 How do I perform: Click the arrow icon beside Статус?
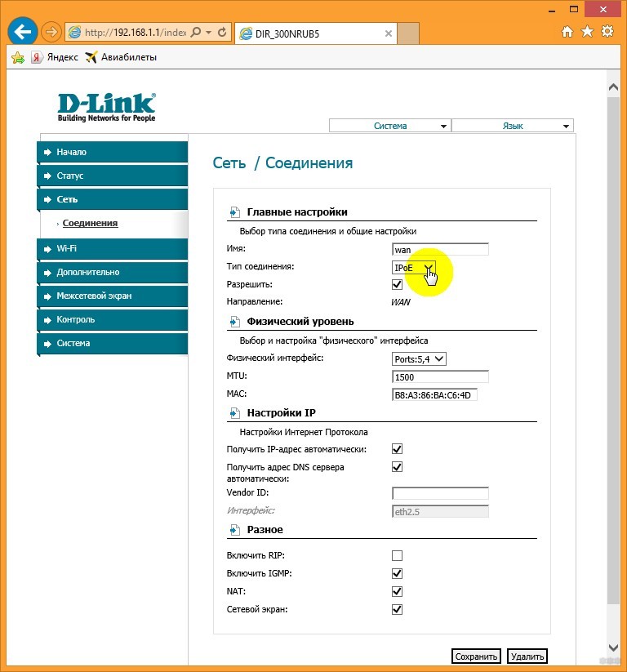pyautogui.click(x=47, y=176)
